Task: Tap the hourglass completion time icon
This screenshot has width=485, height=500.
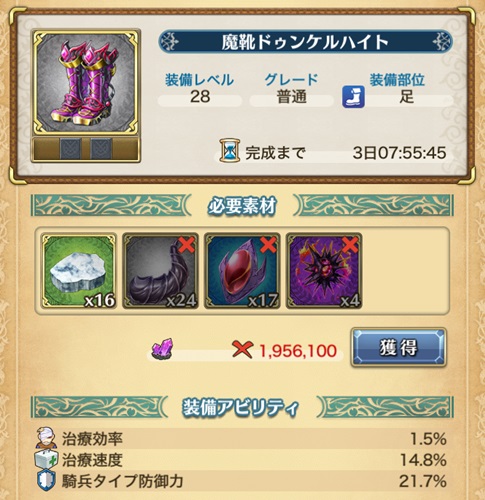Action: [x=230, y=151]
